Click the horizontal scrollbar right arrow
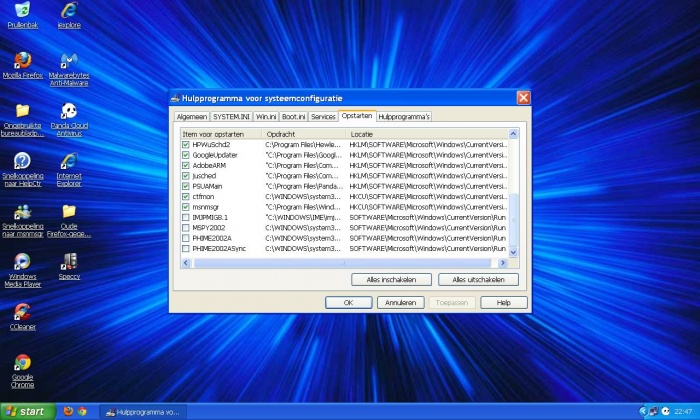Viewport: 700px width, 420px height. coord(503,263)
